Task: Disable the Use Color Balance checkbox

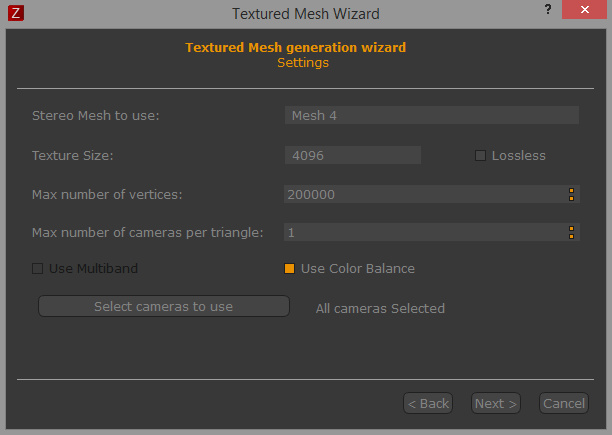Action: click(289, 268)
